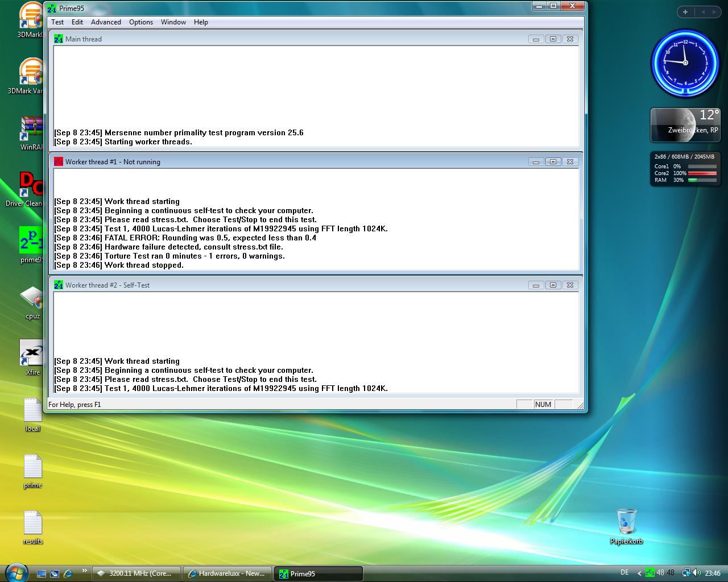Click the Mersenne number version 25.6 line

pos(179,132)
